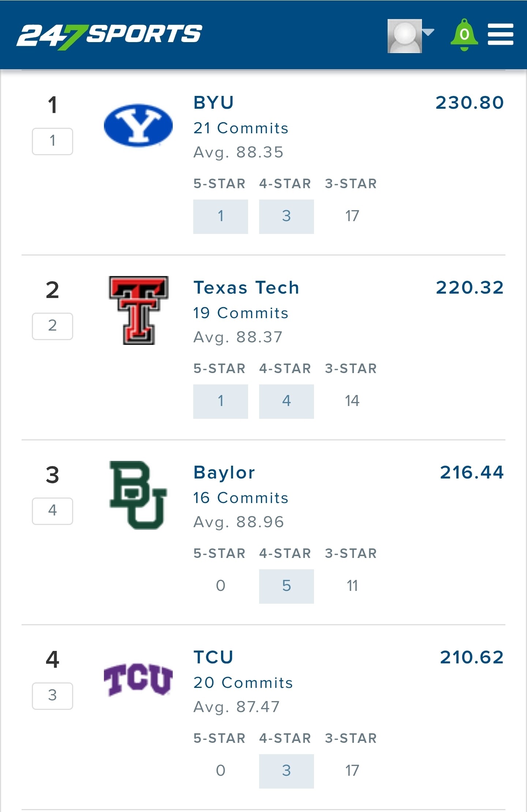Open the hamburger menu icon
Screen dimensions: 527x812
pyautogui.click(x=500, y=34)
